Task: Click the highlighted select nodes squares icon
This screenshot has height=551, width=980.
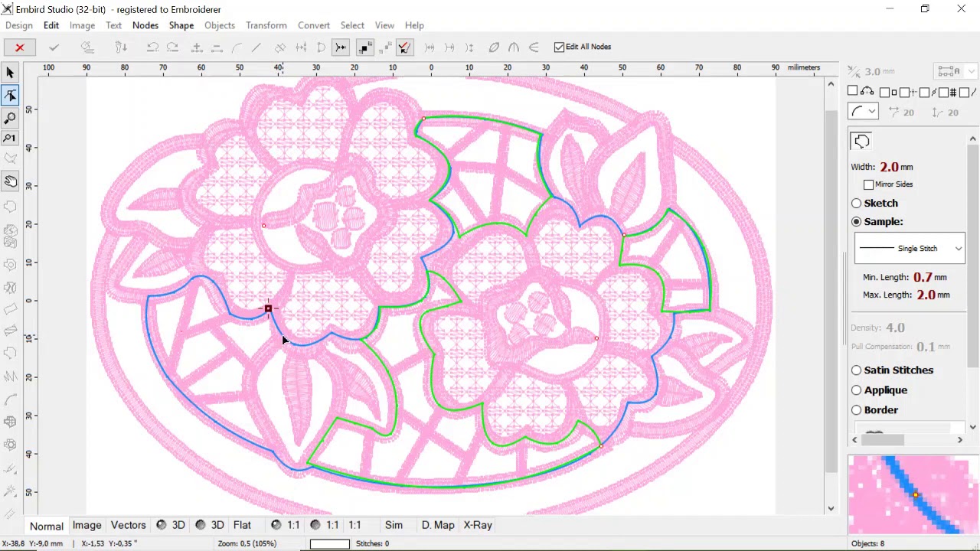Action: pos(365,47)
